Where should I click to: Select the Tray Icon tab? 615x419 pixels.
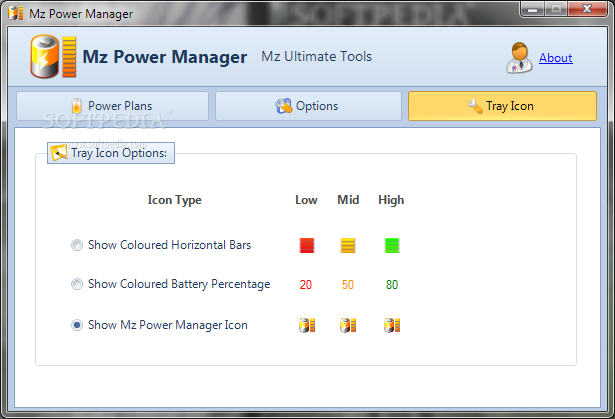click(x=502, y=106)
